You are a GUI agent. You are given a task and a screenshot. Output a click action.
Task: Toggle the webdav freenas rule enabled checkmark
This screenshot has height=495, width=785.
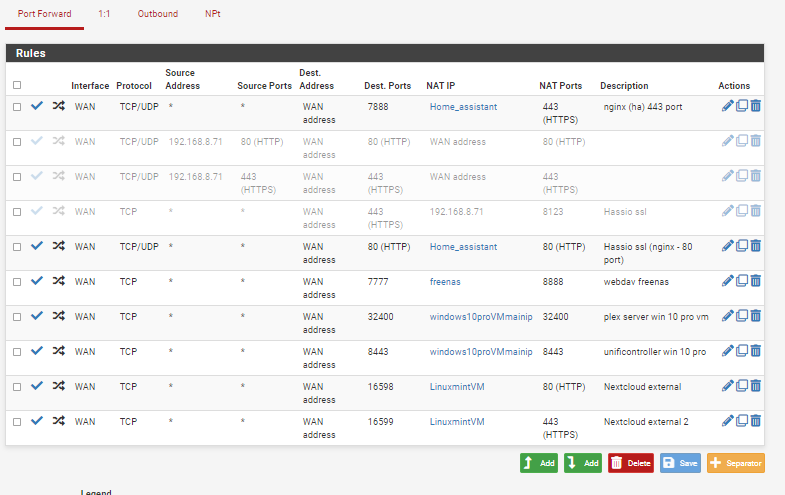pos(37,281)
